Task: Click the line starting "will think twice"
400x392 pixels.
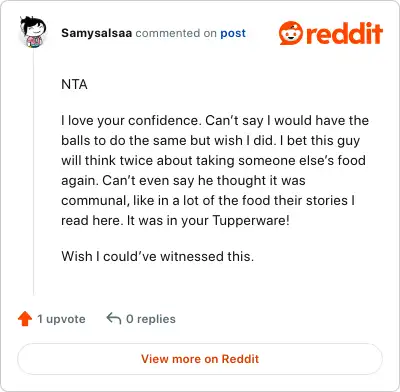Action: pyautogui.click(x=213, y=160)
